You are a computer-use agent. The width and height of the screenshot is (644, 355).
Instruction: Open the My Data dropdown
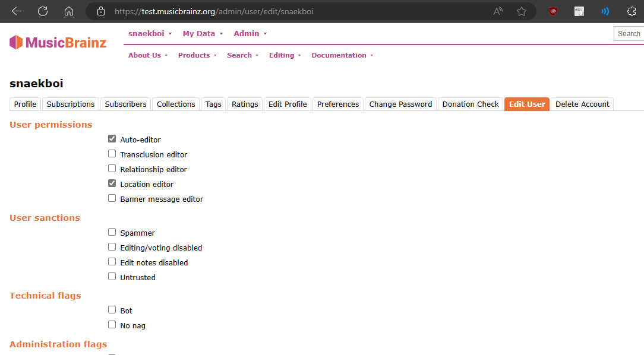[x=203, y=34]
